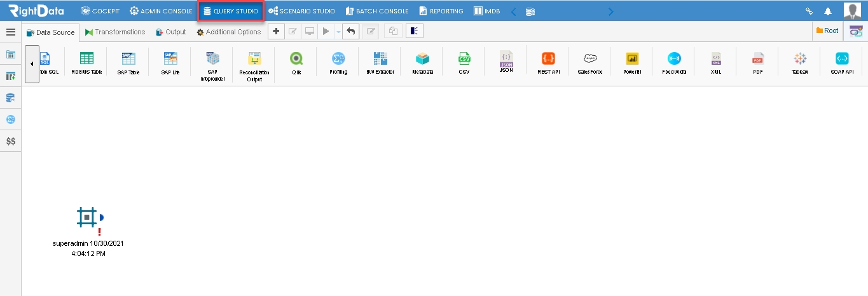Click the link icon in header
Screen dimensions: 868x296
click(x=809, y=11)
